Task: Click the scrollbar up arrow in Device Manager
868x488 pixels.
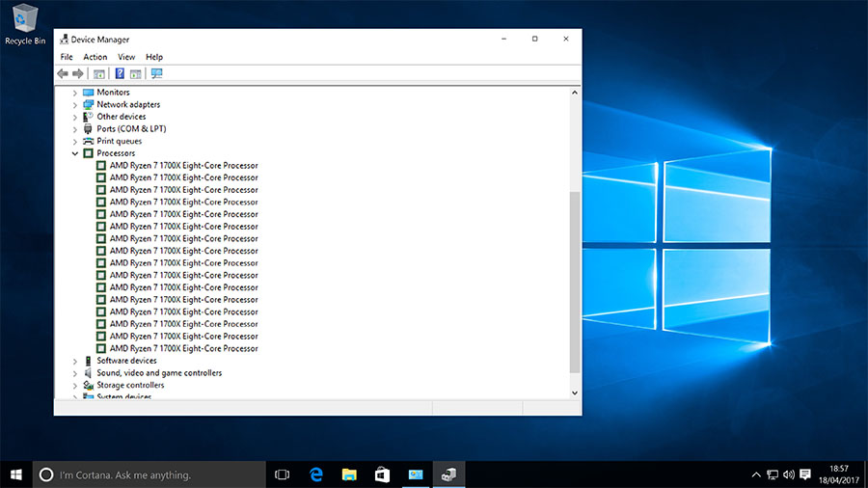Action: click(x=575, y=93)
